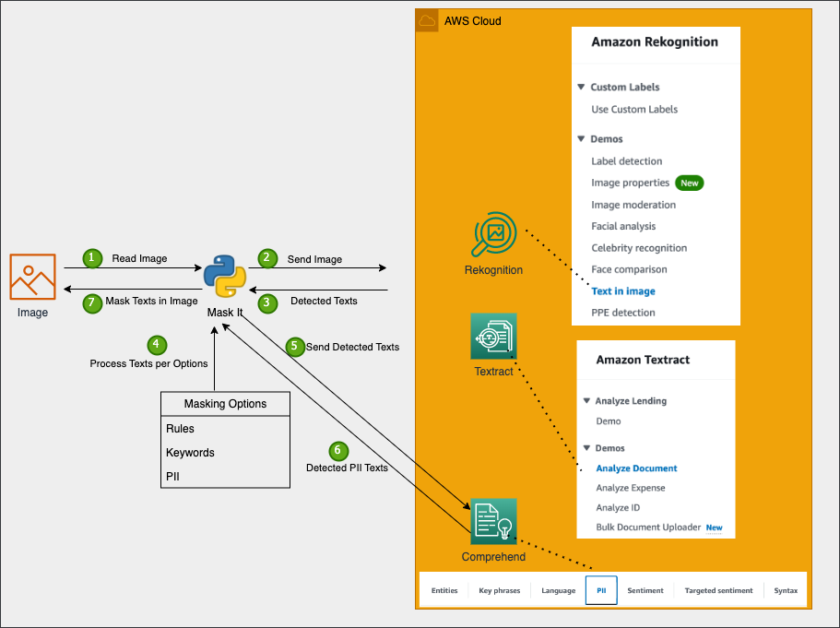Open Image properties demo
Viewport: 840px width, 628px height.
click(631, 183)
